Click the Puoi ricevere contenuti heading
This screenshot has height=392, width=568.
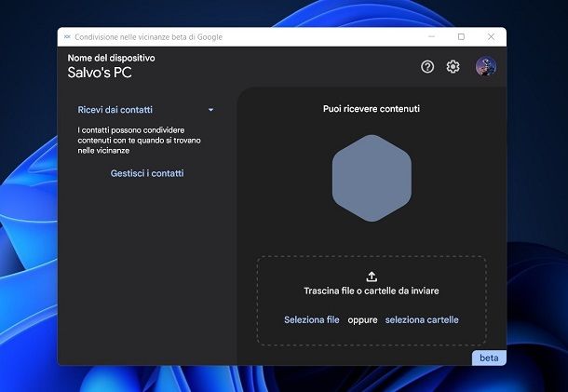pyautogui.click(x=372, y=109)
